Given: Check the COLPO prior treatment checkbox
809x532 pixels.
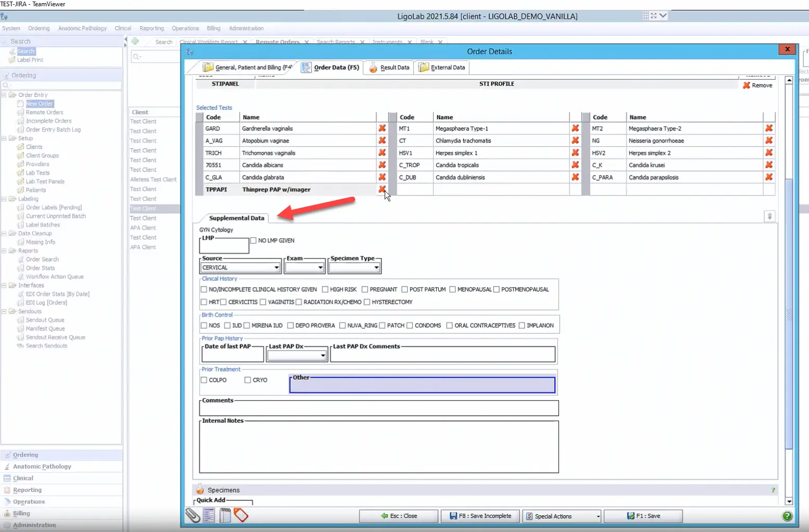Looking at the screenshot, I should click(x=204, y=380).
